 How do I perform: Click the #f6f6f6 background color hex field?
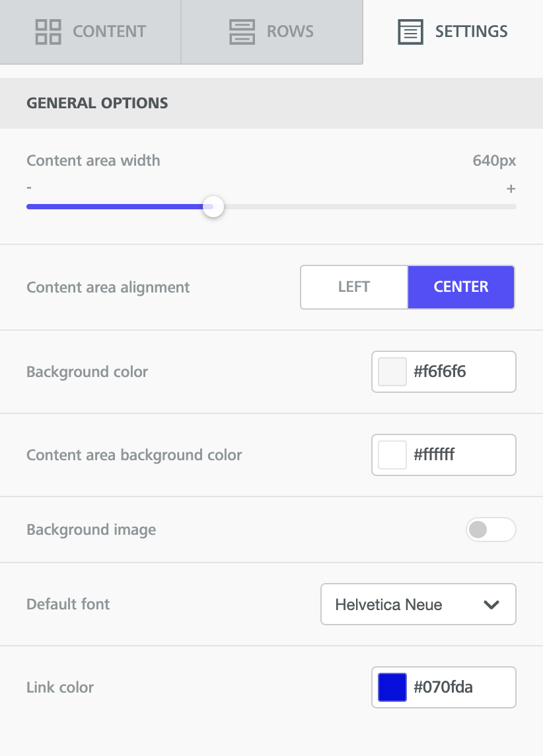pos(444,372)
